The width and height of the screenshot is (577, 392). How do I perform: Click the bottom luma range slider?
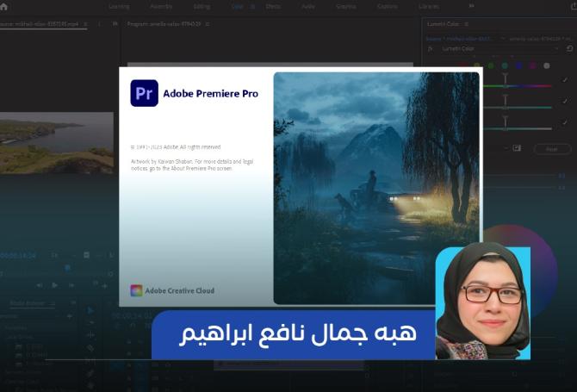pyautogui.click(x=518, y=128)
